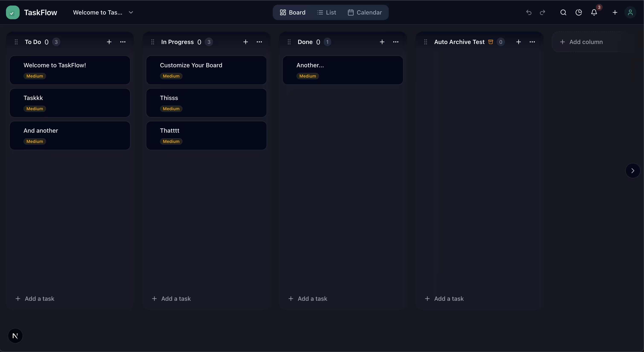Open the In Progress column options menu
This screenshot has height=352, width=644.
(259, 42)
